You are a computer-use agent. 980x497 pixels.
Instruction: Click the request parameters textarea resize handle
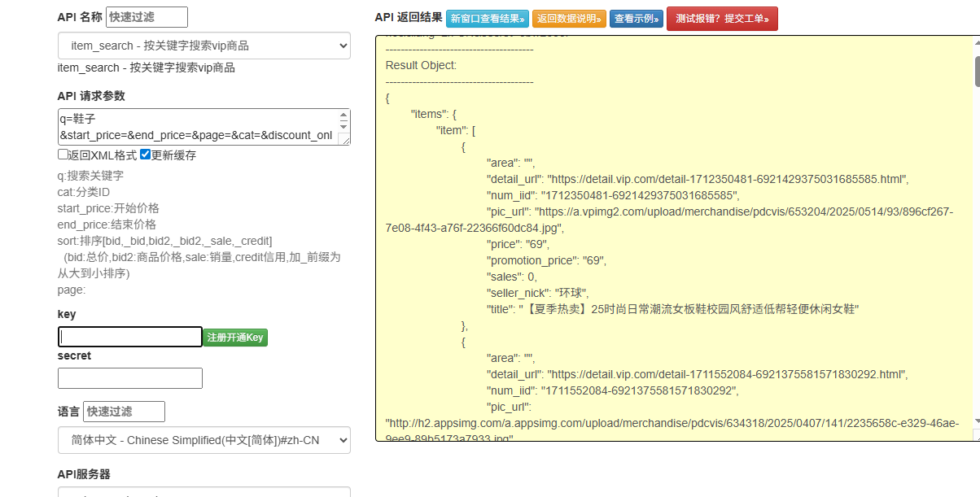[x=346, y=141]
